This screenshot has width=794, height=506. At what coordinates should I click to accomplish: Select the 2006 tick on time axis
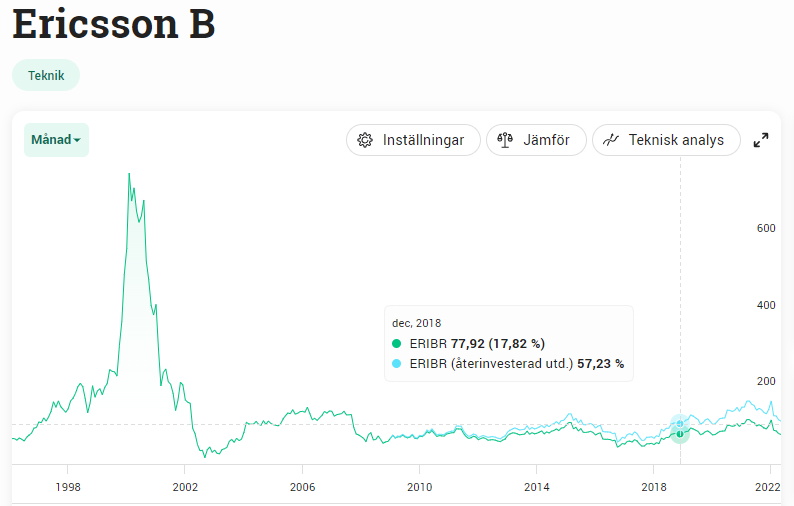(x=302, y=486)
